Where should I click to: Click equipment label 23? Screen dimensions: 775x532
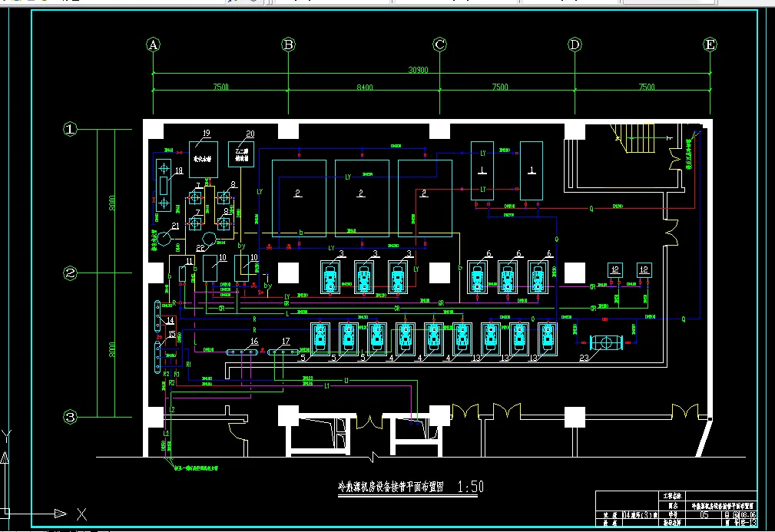click(585, 358)
